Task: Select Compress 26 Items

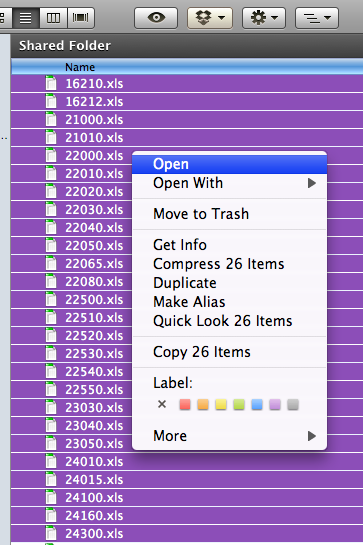Action: tap(229, 264)
